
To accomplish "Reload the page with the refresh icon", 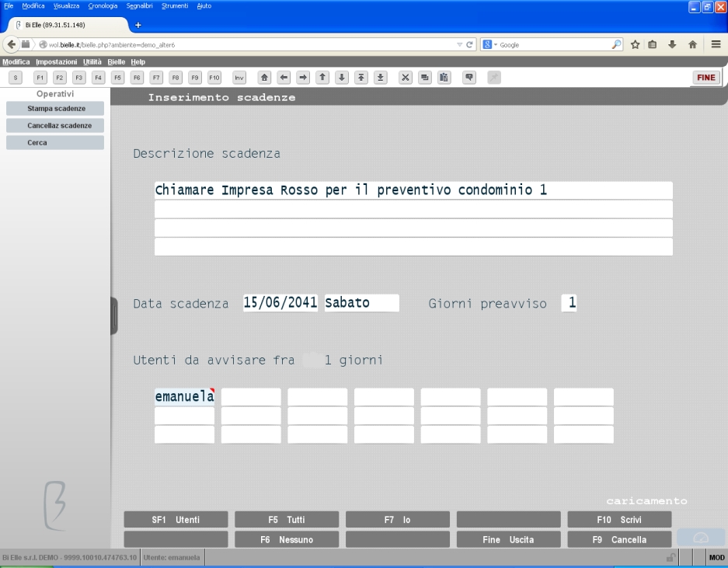I will coord(469,44).
